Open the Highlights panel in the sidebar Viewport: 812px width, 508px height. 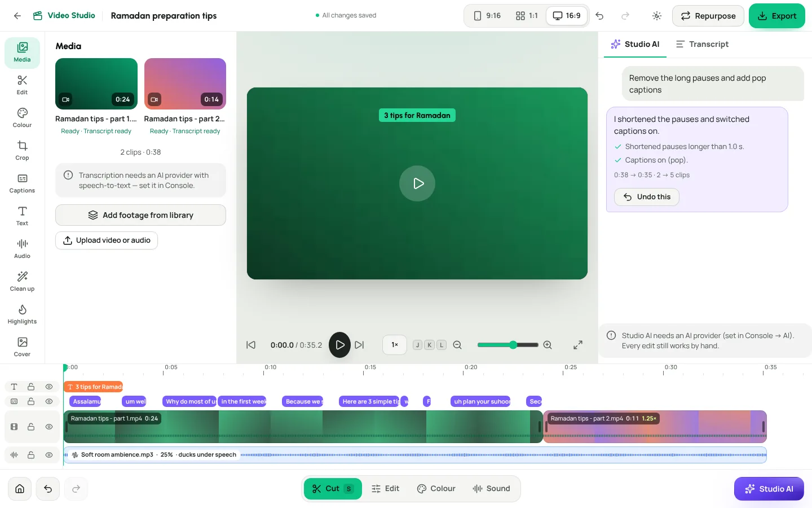[x=22, y=314]
